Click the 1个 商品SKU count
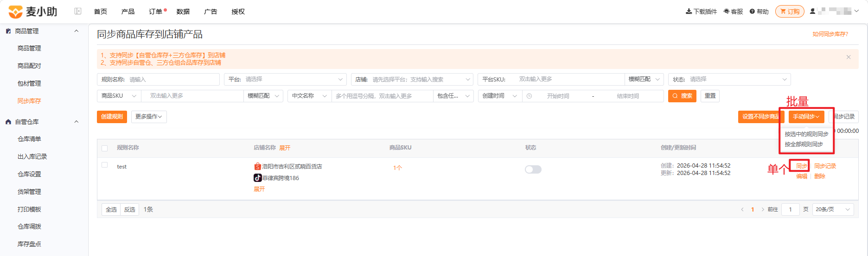The height and width of the screenshot is (256, 868). (397, 168)
